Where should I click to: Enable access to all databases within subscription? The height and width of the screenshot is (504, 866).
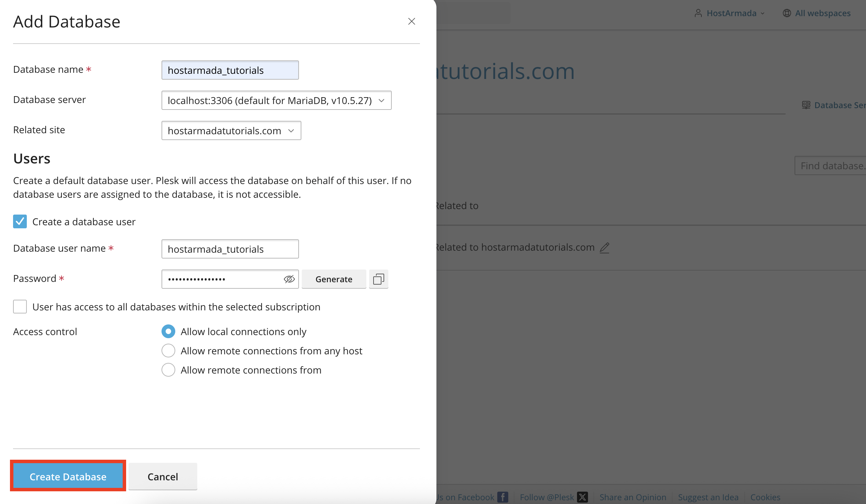tap(20, 307)
